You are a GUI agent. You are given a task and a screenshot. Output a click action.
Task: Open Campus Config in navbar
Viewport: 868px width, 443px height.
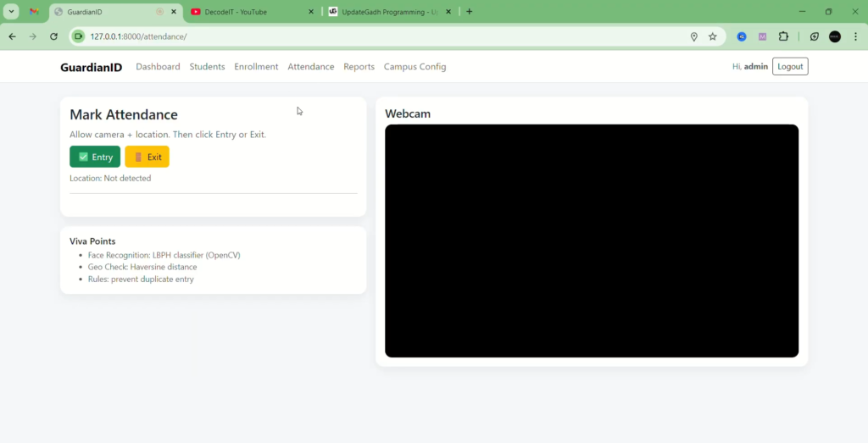click(x=415, y=66)
